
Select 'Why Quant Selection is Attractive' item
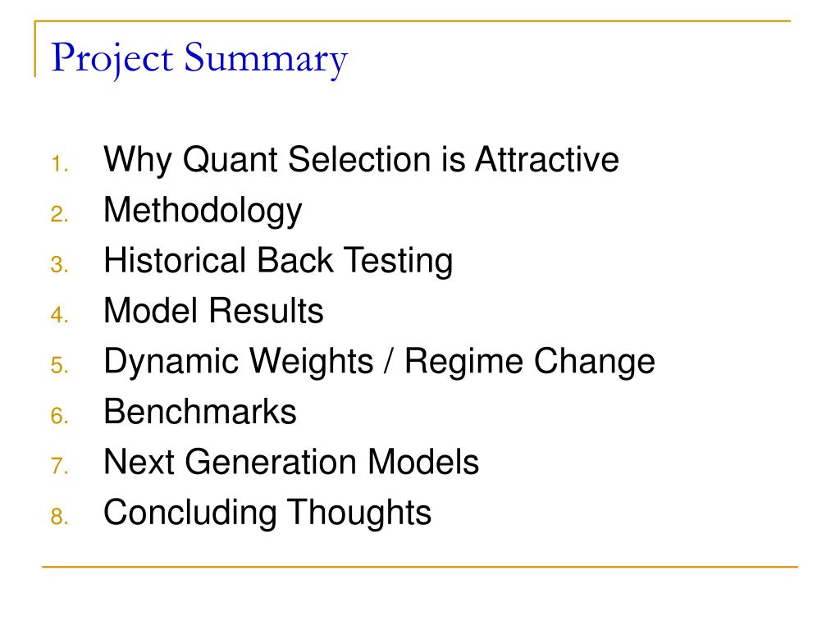[361, 160]
